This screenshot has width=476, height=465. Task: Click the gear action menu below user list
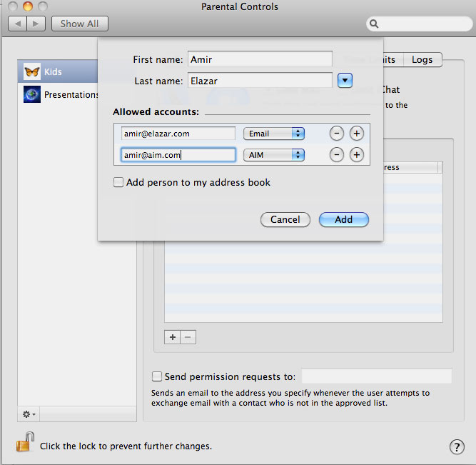[29, 414]
